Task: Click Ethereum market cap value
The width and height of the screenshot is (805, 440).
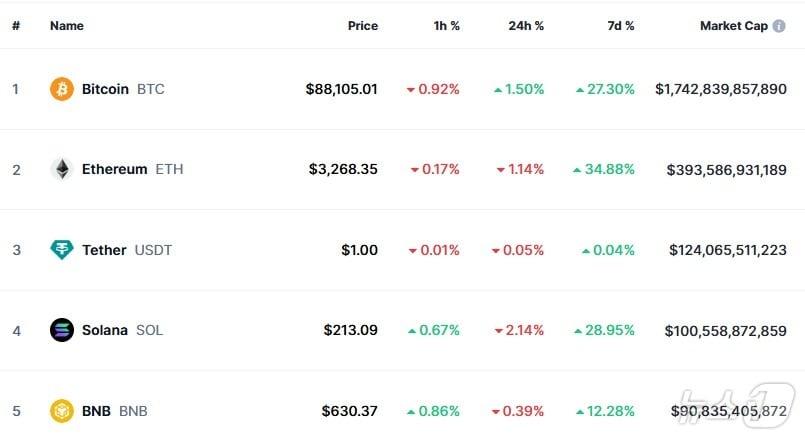Action: [726, 169]
